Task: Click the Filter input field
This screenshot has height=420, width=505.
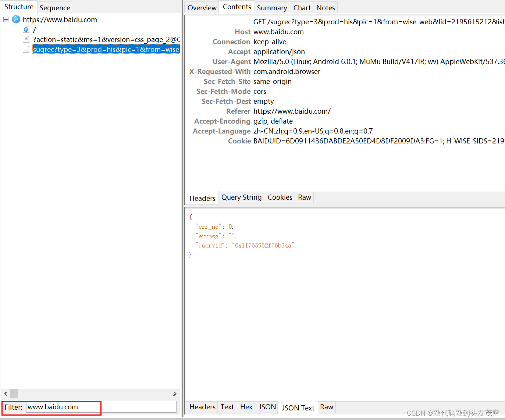Action: point(101,407)
